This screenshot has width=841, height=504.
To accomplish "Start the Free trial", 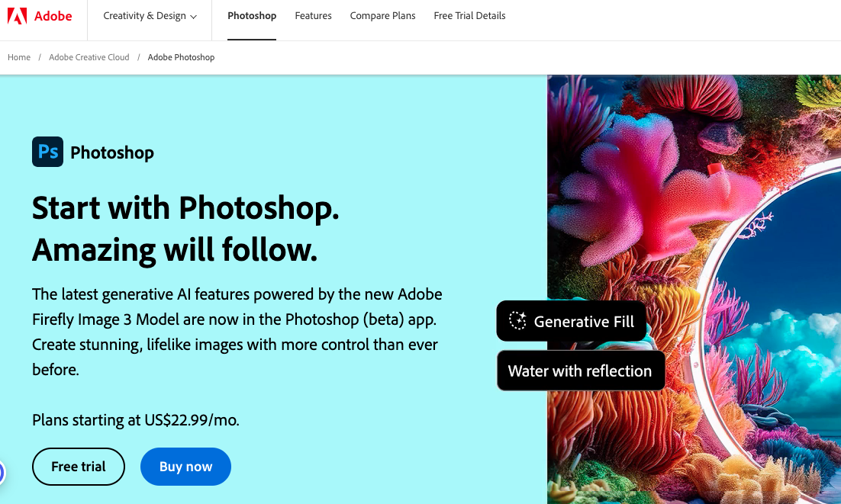I will pyautogui.click(x=79, y=467).
